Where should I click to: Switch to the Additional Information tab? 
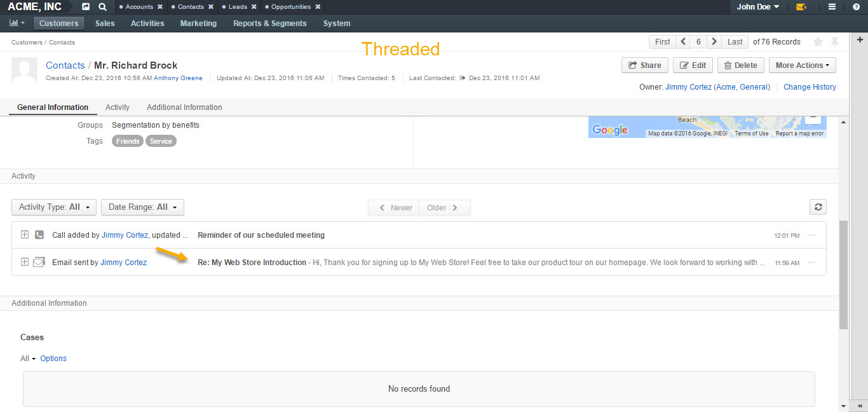pyautogui.click(x=184, y=107)
